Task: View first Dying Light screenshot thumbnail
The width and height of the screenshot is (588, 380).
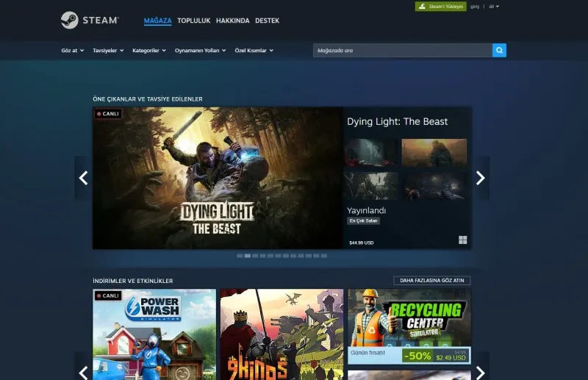Action: pos(371,152)
